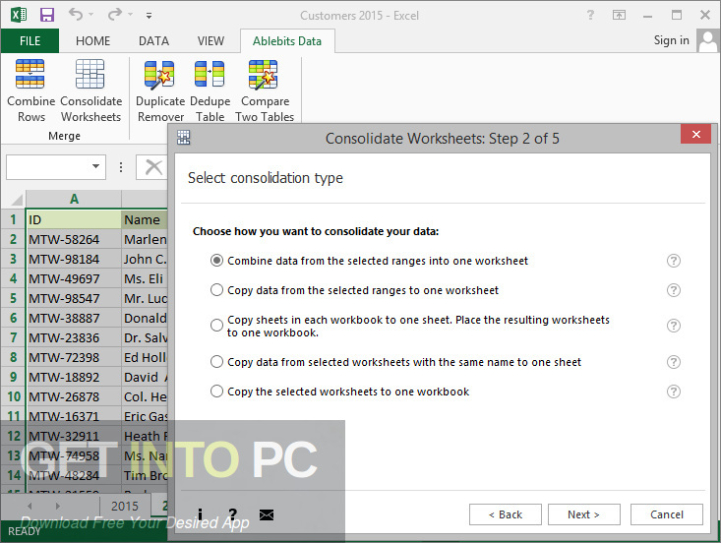Open Excel help question mark in title bar
Screen dimensions: 721x543
click(x=590, y=15)
